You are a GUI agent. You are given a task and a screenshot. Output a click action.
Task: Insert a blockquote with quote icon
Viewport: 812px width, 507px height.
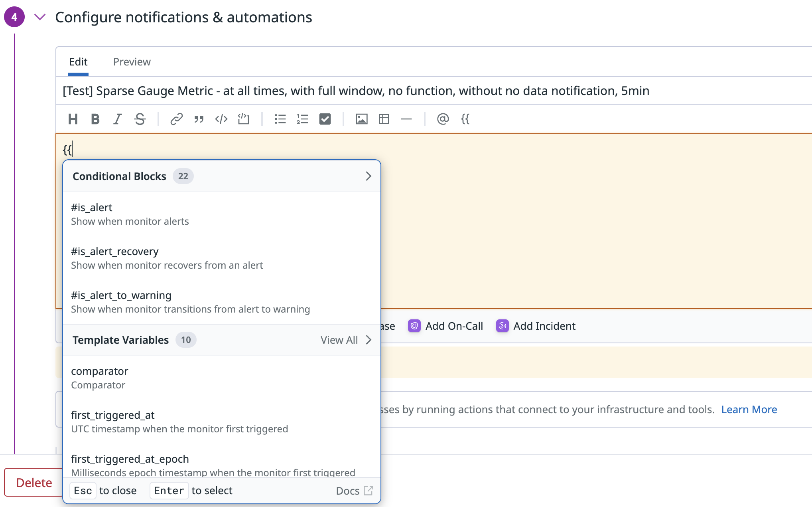(x=199, y=119)
